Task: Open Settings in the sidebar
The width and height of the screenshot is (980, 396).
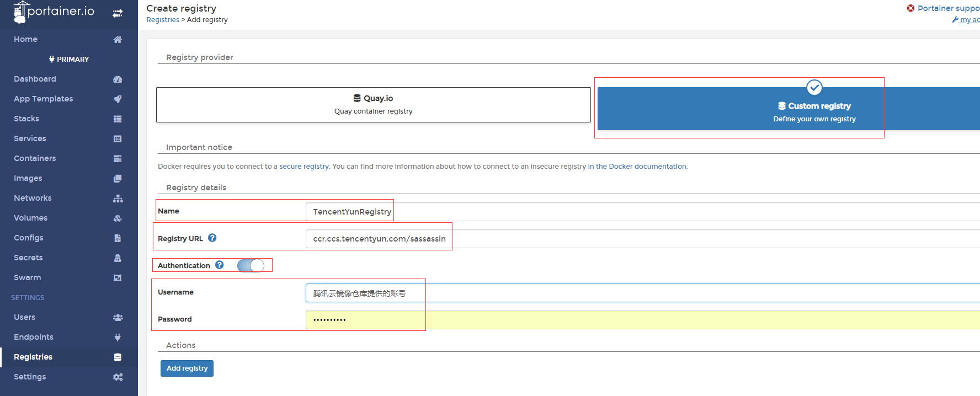Action: pyautogui.click(x=30, y=377)
